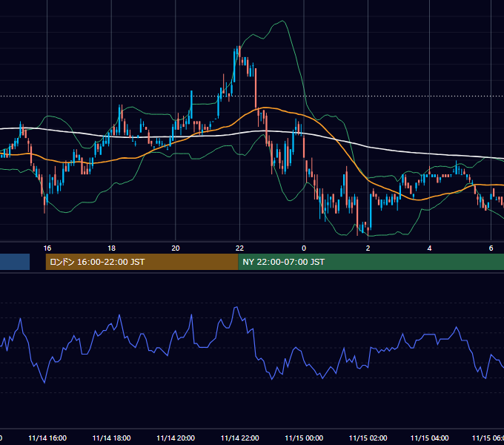Viewport: 504px width, 445px height.
Task: Click the 11/14 18:00 date label
Action: [x=111, y=438]
